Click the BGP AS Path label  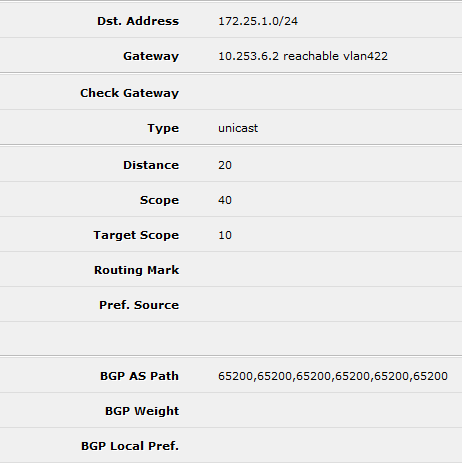(139, 376)
